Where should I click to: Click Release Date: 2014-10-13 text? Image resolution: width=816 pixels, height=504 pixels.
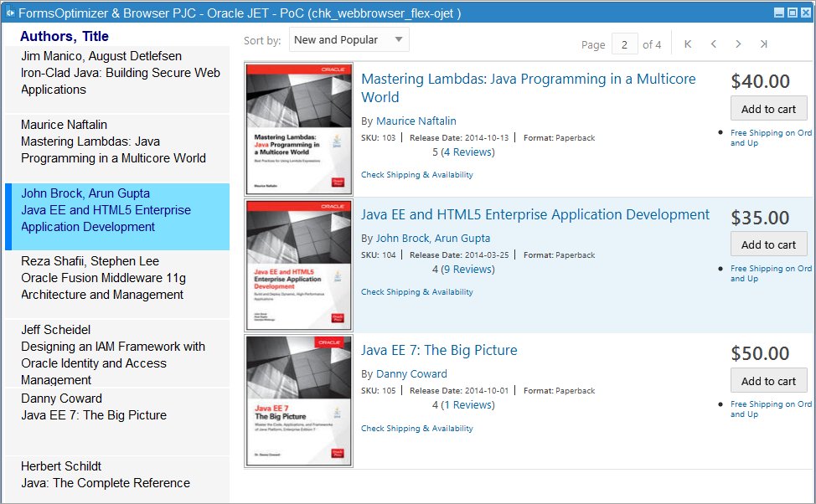459,138
